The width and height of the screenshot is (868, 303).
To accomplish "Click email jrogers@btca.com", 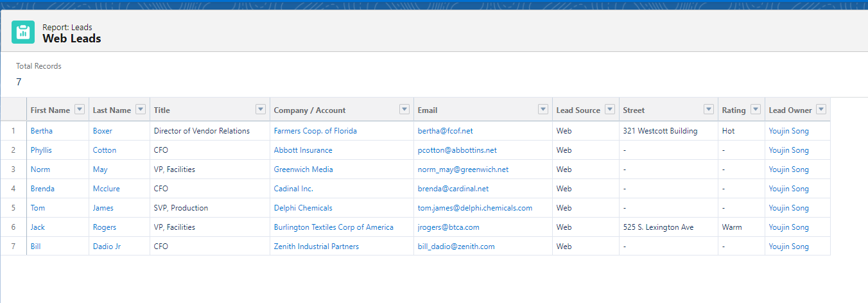I will (449, 227).
